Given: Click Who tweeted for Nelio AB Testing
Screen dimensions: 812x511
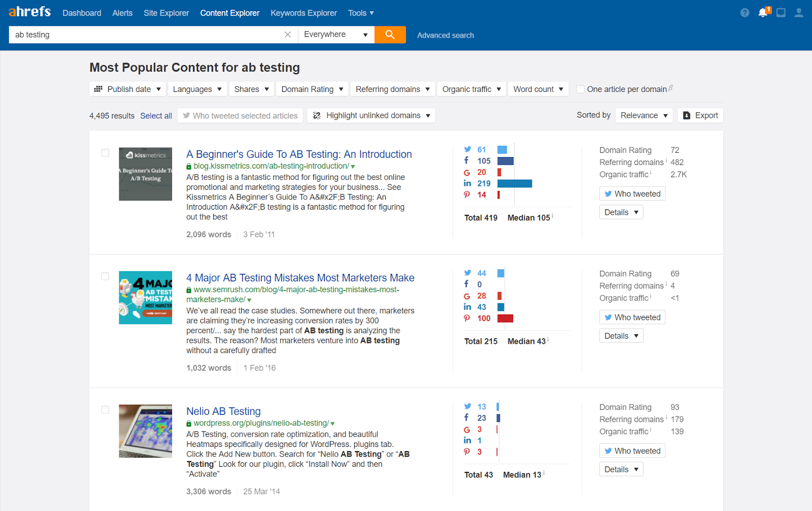Looking at the screenshot, I should click(632, 451).
